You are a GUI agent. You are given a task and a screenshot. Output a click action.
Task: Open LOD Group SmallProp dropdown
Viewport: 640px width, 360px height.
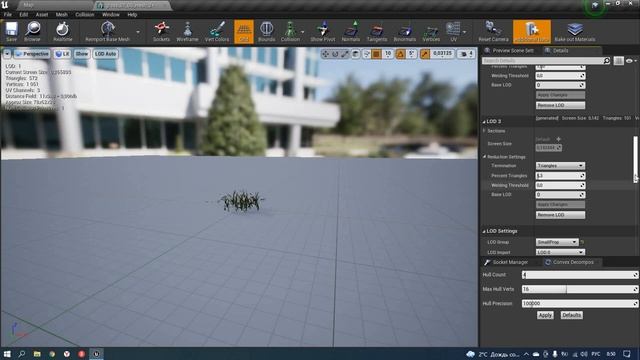point(557,242)
